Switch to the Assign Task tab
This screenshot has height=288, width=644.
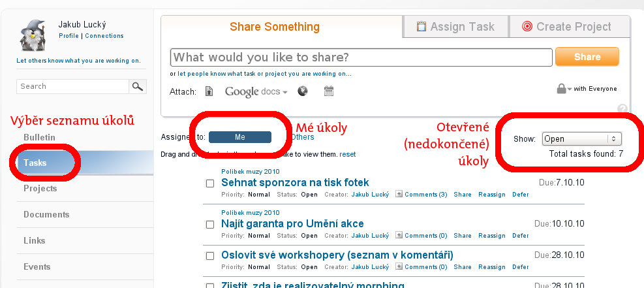point(455,27)
